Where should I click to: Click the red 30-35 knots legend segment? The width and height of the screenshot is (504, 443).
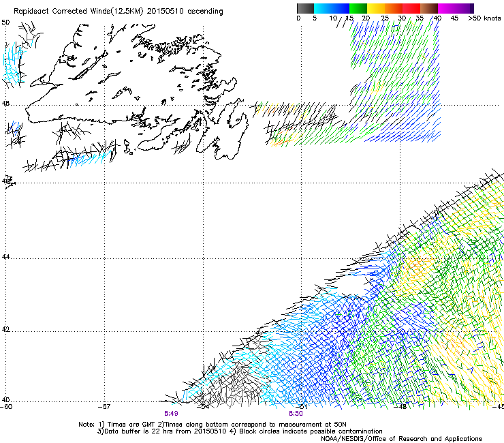click(411, 8)
